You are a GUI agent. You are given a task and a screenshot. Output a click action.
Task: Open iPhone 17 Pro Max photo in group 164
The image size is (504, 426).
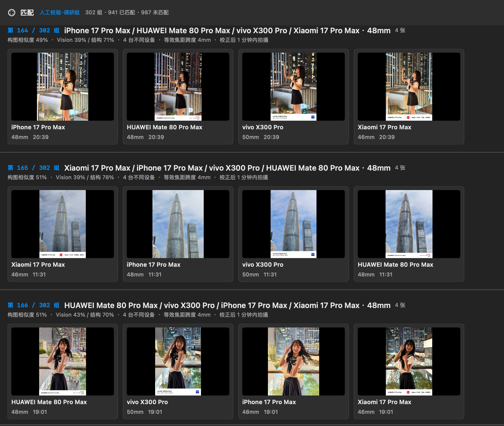pyautogui.click(x=63, y=87)
